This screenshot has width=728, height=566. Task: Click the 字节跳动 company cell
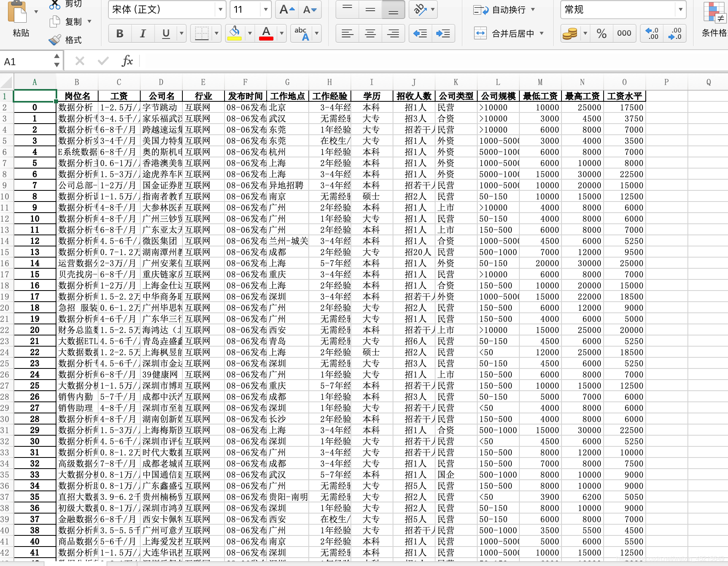(161, 107)
